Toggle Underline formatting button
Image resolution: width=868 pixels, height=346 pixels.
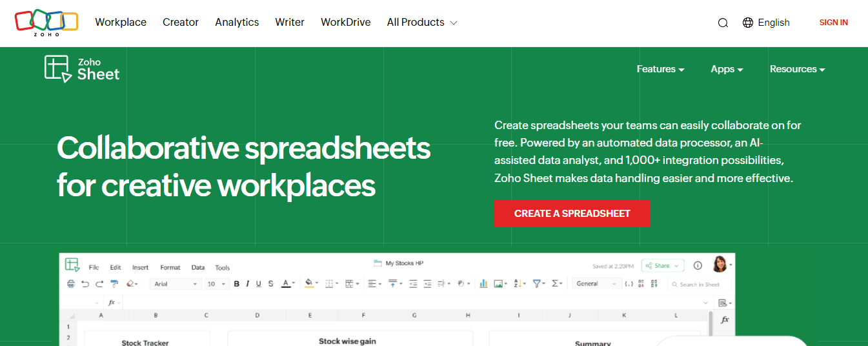[259, 284]
